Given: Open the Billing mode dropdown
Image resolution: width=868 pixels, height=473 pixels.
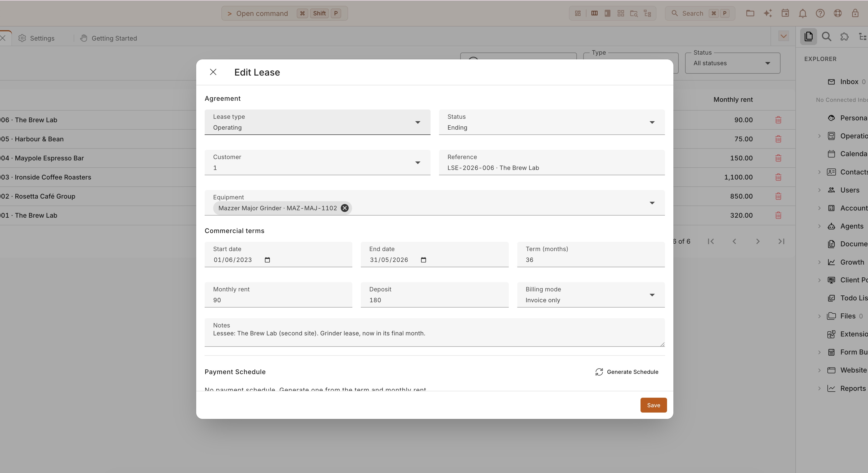Looking at the screenshot, I should [591, 295].
